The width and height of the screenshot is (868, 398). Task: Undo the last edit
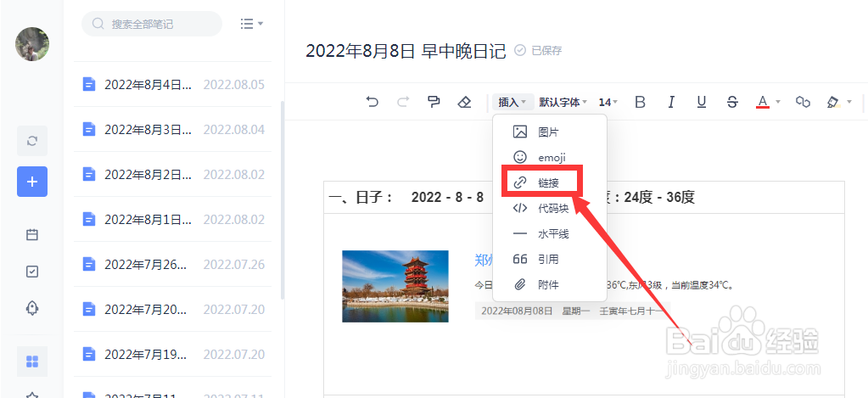coord(372,102)
